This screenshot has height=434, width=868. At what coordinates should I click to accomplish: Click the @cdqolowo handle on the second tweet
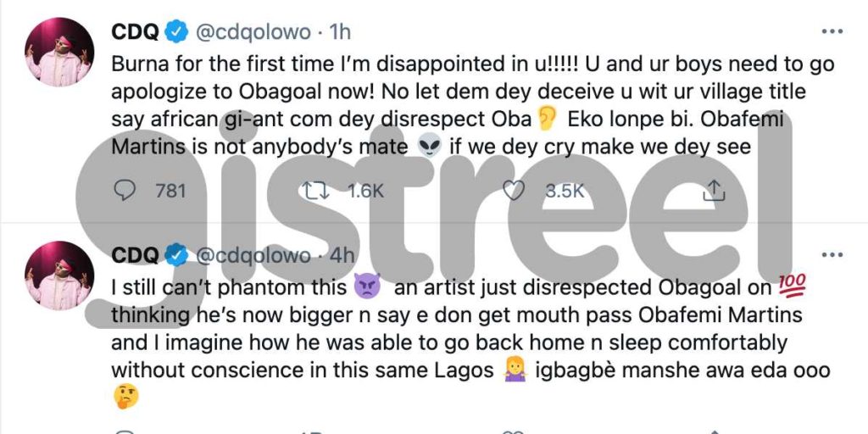[253, 256]
